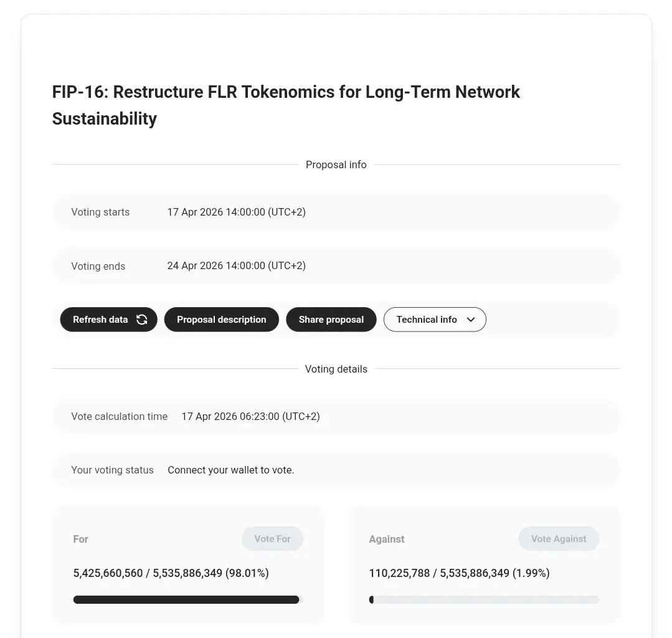Click the Against votes progress bar
Viewport: 672px width, 638px height.
[484, 600]
